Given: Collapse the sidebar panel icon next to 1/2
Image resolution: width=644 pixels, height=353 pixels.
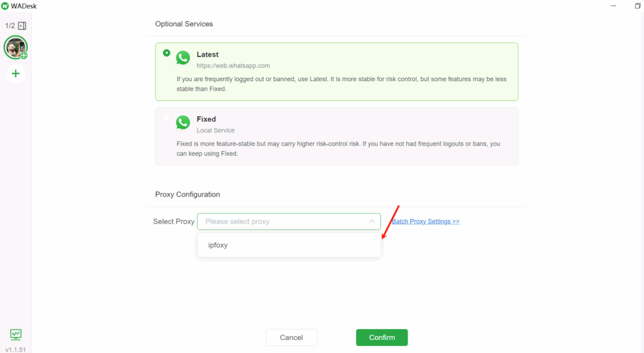Looking at the screenshot, I should (x=22, y=26).
